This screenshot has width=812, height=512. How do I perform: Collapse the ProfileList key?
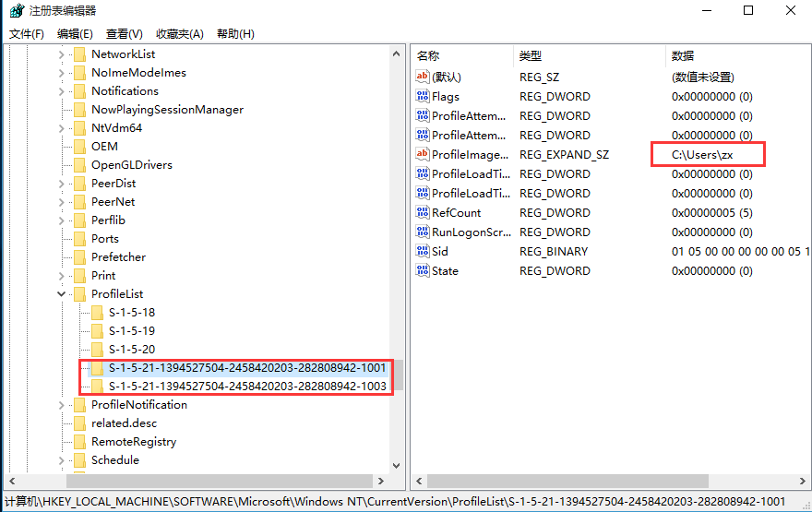(61, 294)
